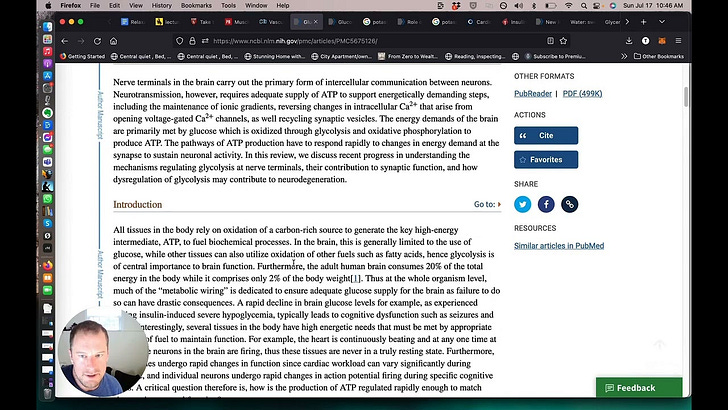Switch to the Role tab
Image resolution: width=728 pixels, height=410 pixels.
pyautogui.click(x=410, y=22)
